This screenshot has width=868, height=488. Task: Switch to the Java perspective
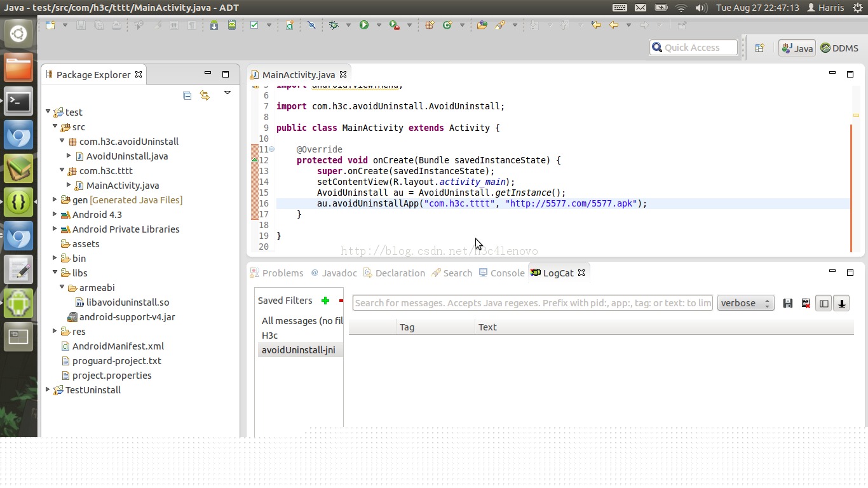(x=797, y=48)
